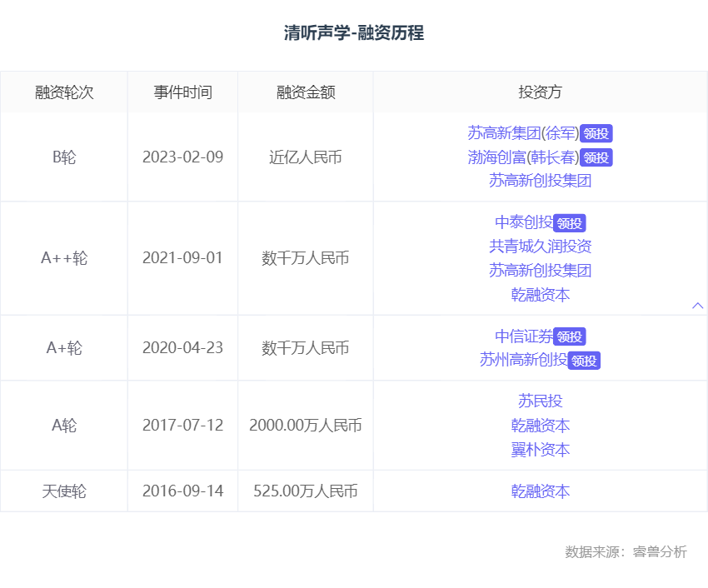Click the date 2017-07-12
The image size is (708, 588).
(183, 426)
